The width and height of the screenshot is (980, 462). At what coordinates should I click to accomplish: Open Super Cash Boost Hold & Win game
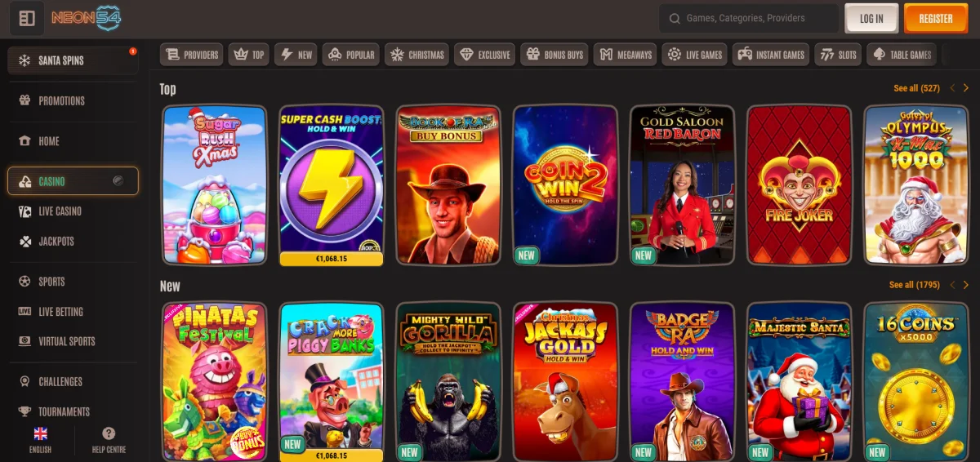332,185
